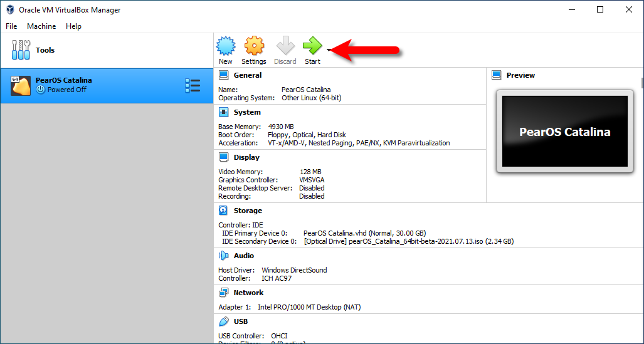Start the VM with the green arrow
644x344 pixels.
(x=312, y=46)
